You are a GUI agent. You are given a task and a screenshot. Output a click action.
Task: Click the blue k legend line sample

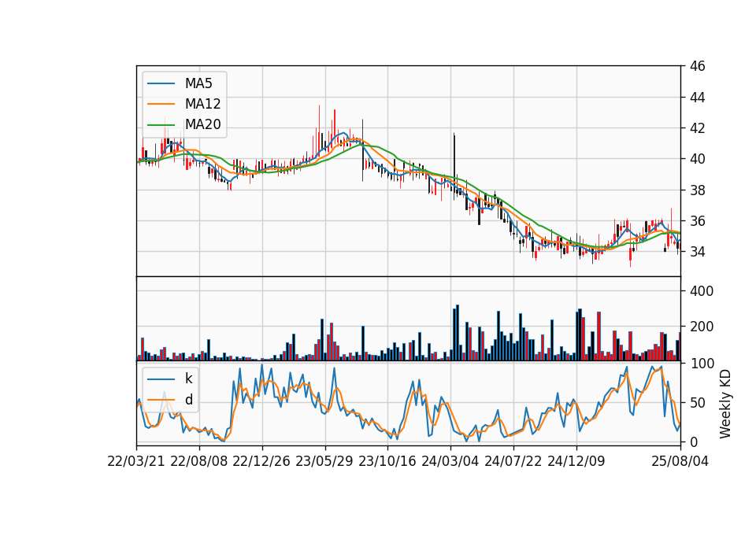pos(161,379)
